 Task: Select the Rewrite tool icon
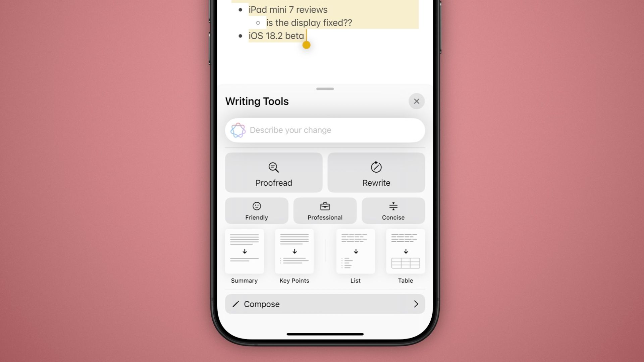pos(376,167)
